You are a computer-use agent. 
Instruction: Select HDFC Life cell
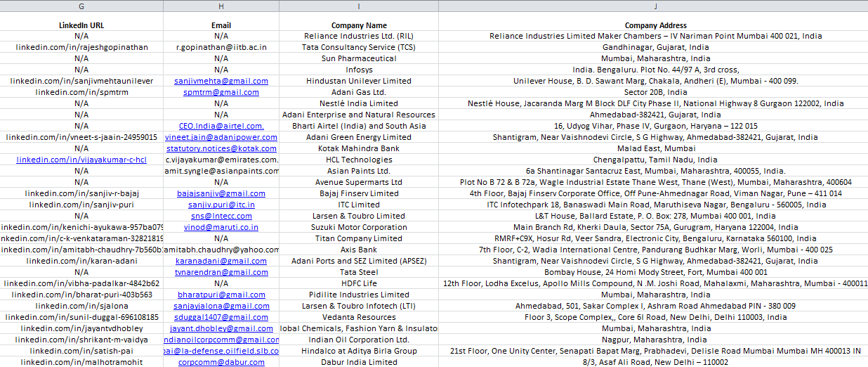point(359,283)
